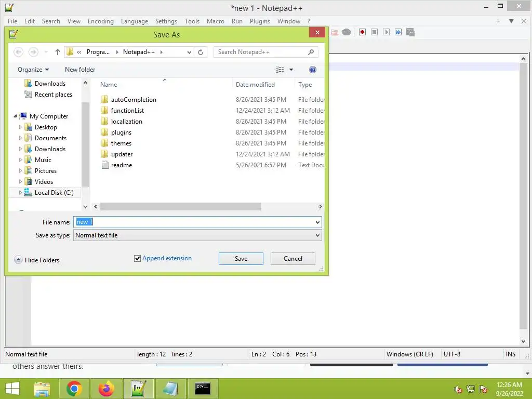Go up one folder level
This screenshot has width=532, height=399.
tap(57, 52)
